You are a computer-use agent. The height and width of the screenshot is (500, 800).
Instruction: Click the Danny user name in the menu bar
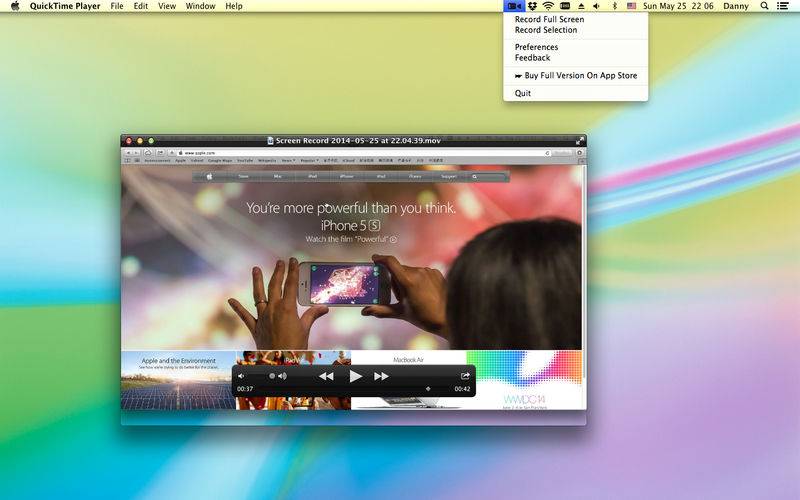tap(736, 6)
